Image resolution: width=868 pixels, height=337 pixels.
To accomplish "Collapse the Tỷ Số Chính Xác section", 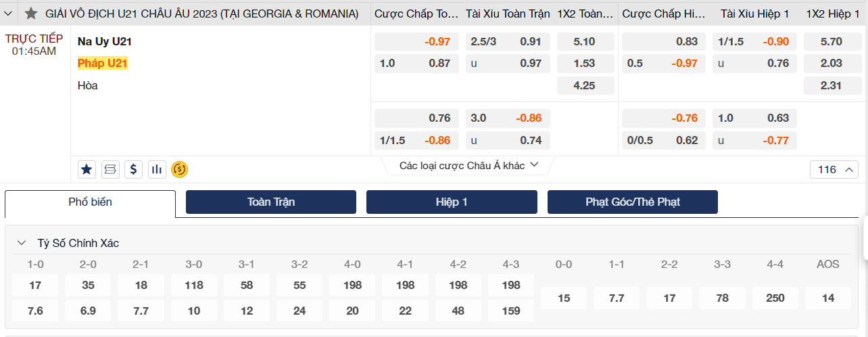I will [22, 243].
